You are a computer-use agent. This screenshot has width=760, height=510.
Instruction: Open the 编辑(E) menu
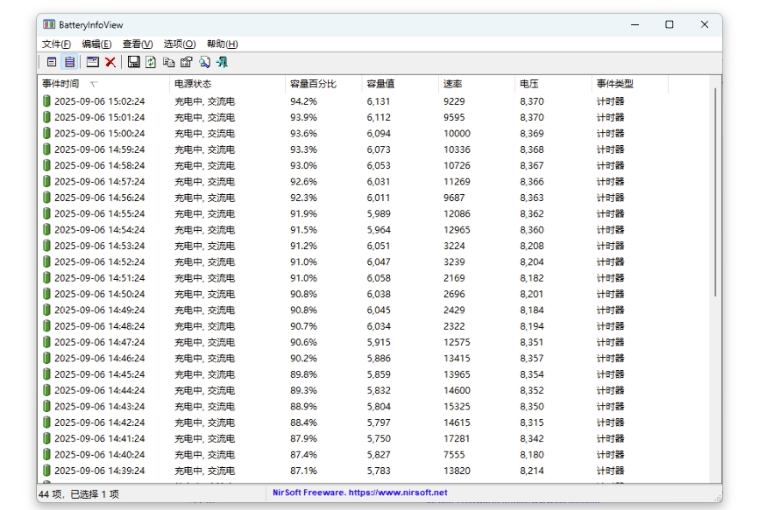point(96,44)
